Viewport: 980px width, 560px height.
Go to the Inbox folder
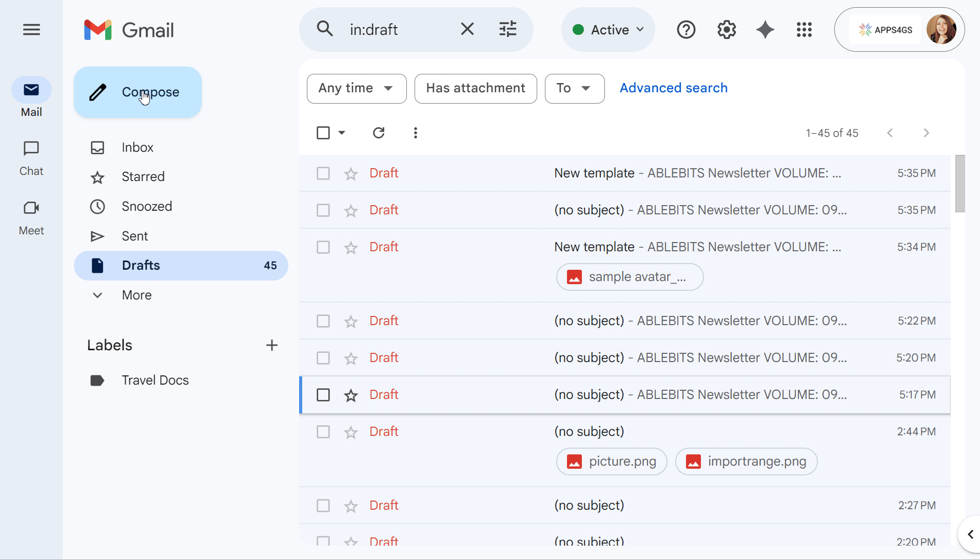point(138,147)
